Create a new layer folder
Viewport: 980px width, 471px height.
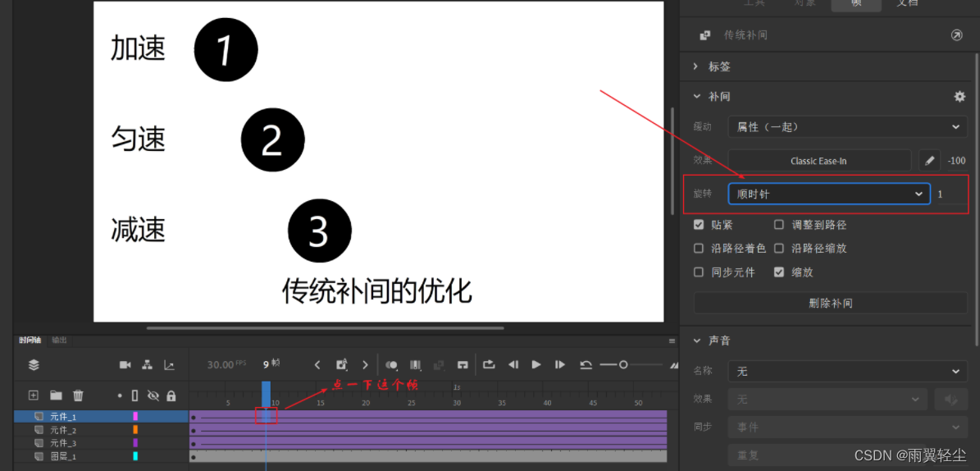point(57,396)
